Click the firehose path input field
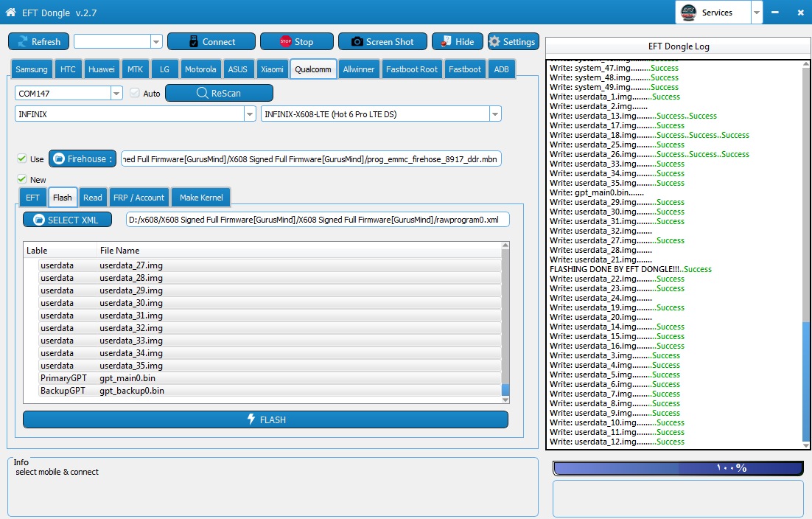Image resolution: width=812 pixels, height=519 pixels. 311,159
